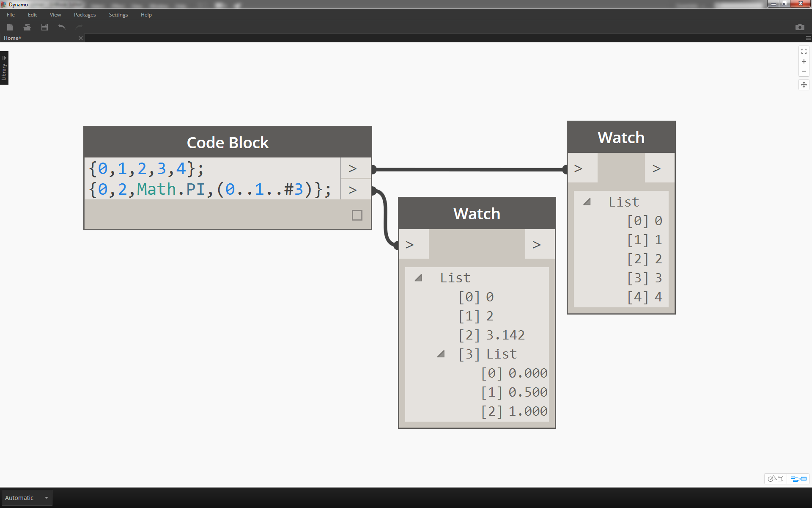Click the code line {0,1,2,3,4};
Image resolution: width=812 pixels, height=508 pixels.
pyautogui.click(x=146, y=168)
